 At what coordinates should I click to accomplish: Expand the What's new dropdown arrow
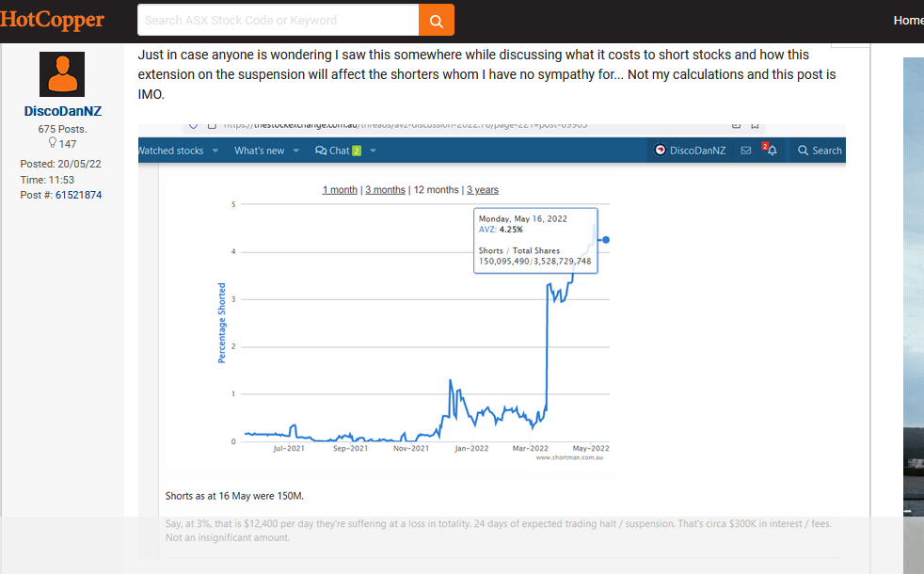coord(295,151)
